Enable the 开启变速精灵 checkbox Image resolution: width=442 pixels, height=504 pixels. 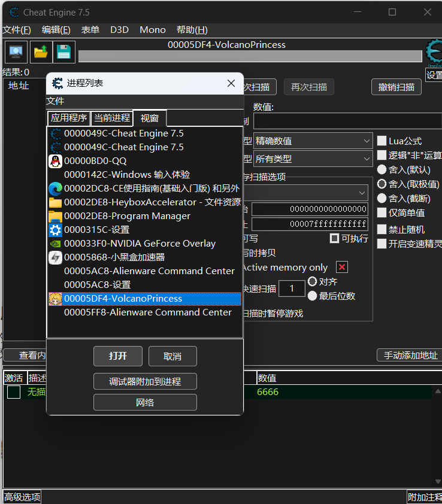(x=382, y=244)
